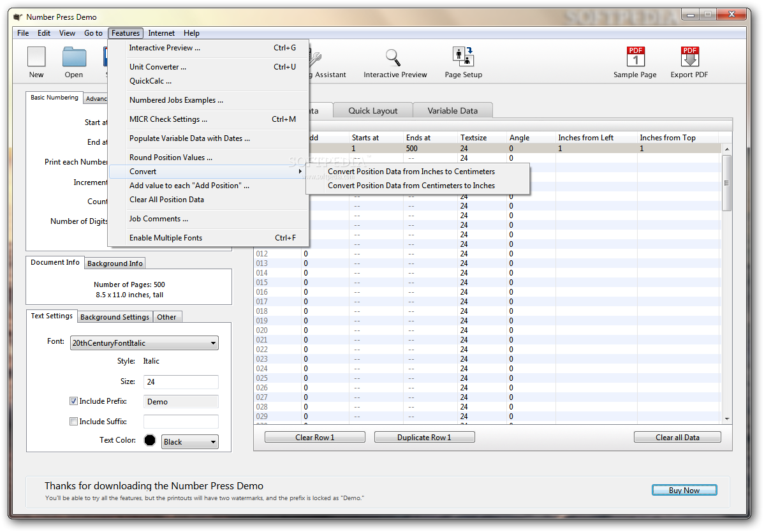Select table row 015

tap(487, 283)
